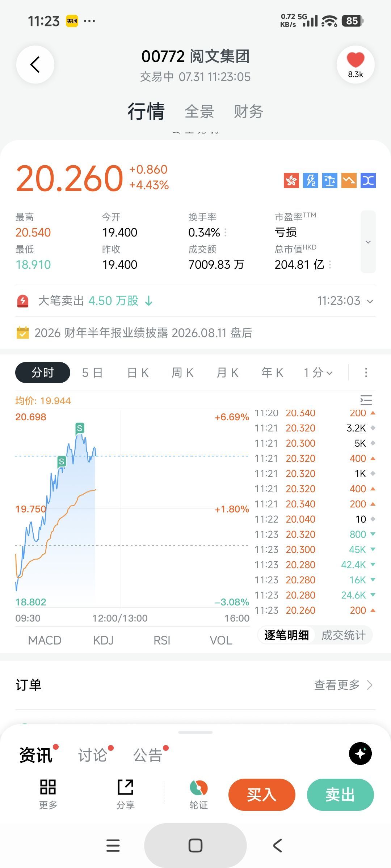Switch to 逐笔明细 view

coord(286,635)
